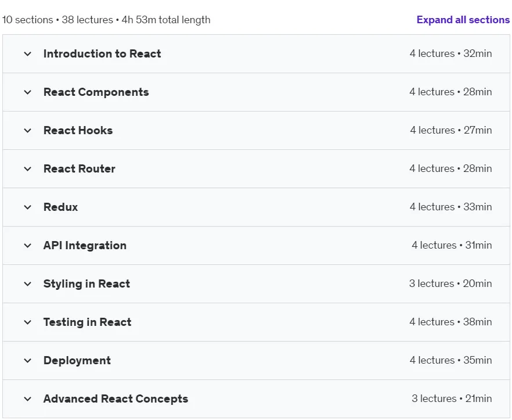Open the Introduction to React title
The height and width of the screenshot is (420, 512).
(x=102, y=53)
